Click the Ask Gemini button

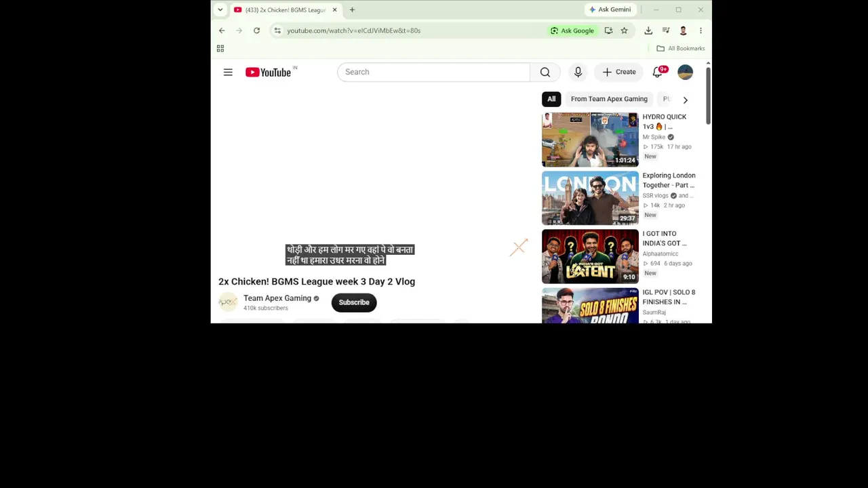coord(610,9)
